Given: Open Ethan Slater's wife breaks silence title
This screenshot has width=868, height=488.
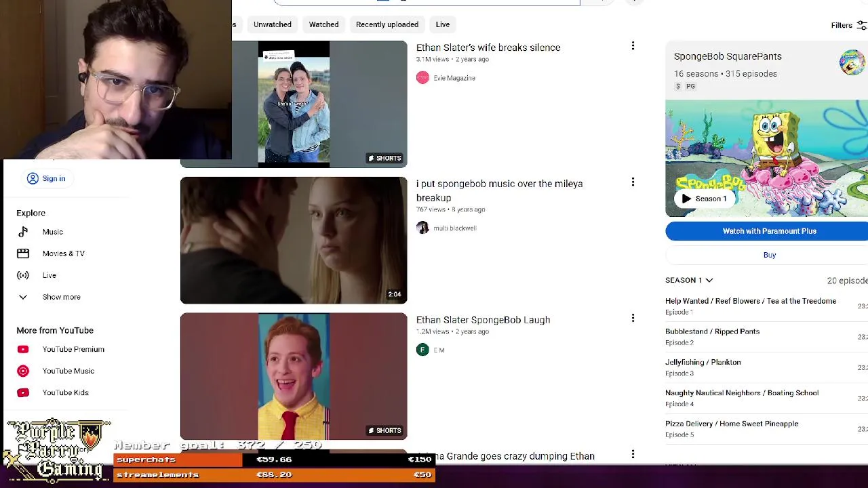Looking at the screenshot, I should tap(488, 47).
